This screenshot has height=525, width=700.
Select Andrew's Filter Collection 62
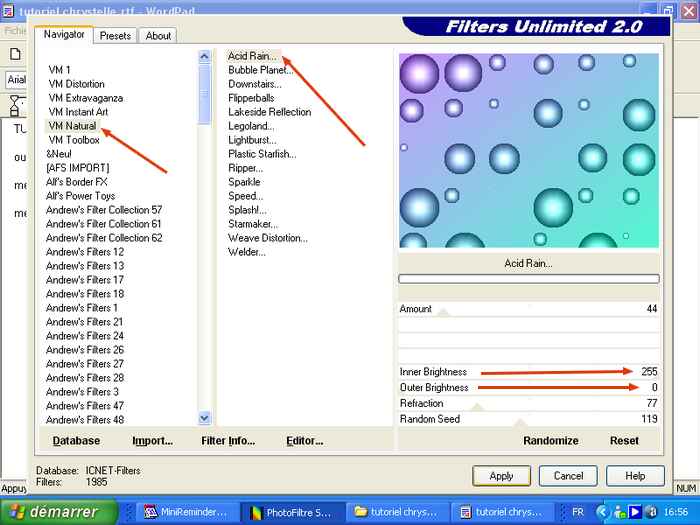104,238
